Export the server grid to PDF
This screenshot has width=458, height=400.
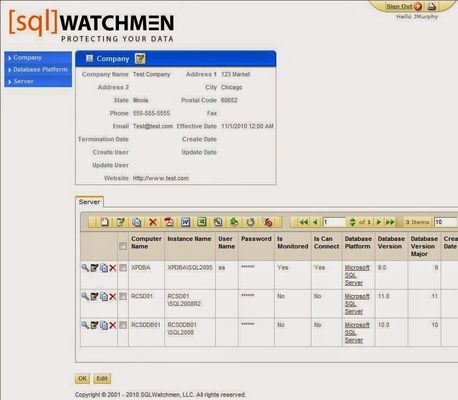click(169, 222)
